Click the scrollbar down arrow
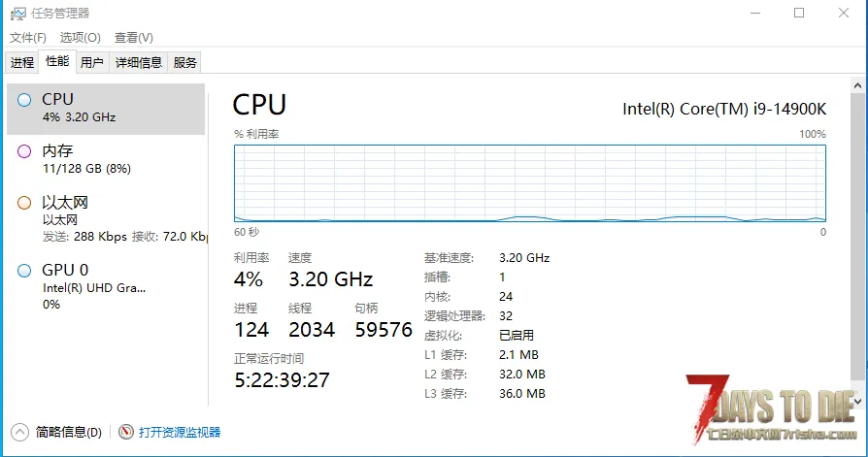Viewport: 868px width, 457px height. (857, 401)
